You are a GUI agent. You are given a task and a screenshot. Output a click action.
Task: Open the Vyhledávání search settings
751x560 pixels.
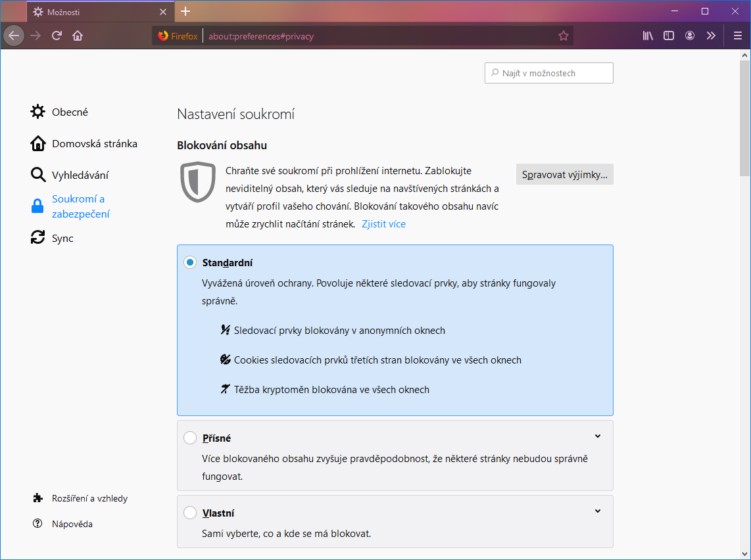[x=83, y=175]
